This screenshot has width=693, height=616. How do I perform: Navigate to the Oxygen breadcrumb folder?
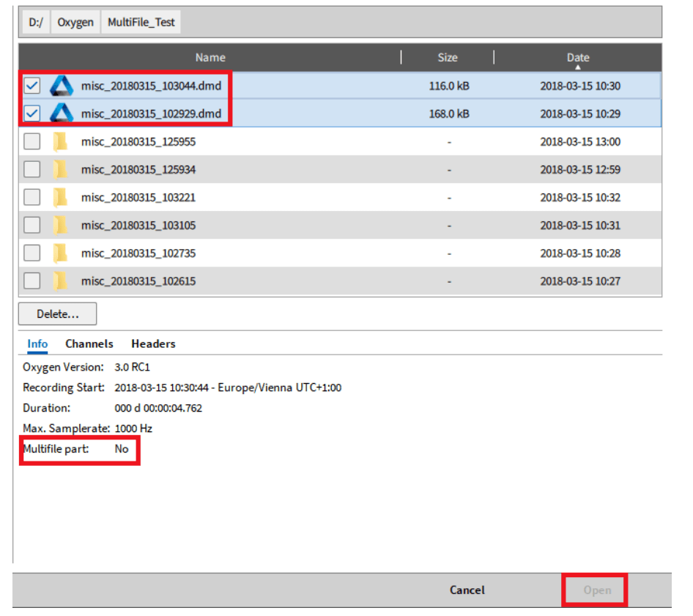(75, 22)
